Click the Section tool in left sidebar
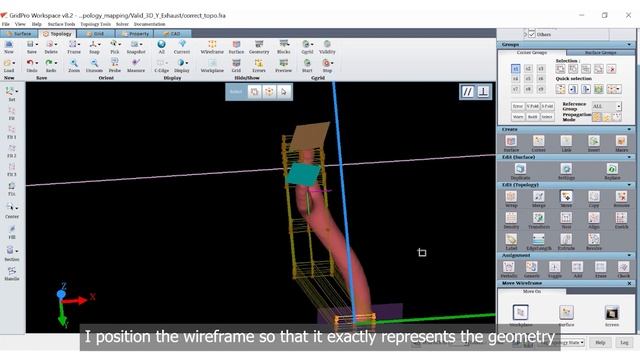Viewport: 640px width, 360px height. coord(11,250)
